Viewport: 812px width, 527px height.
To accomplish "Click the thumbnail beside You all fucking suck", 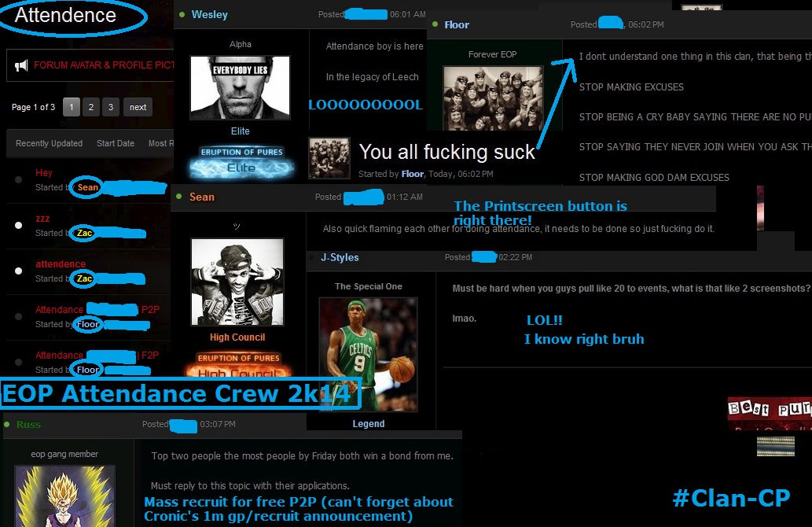I will coord(329,158).
